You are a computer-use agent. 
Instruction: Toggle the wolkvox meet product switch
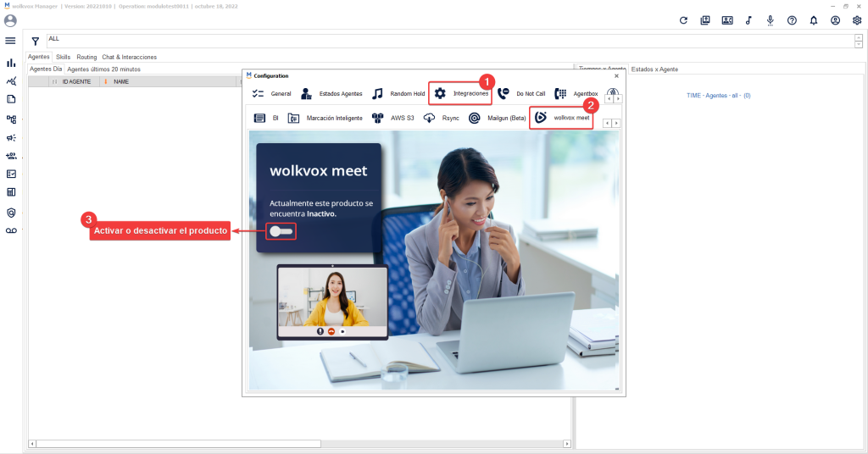(281, 231)
